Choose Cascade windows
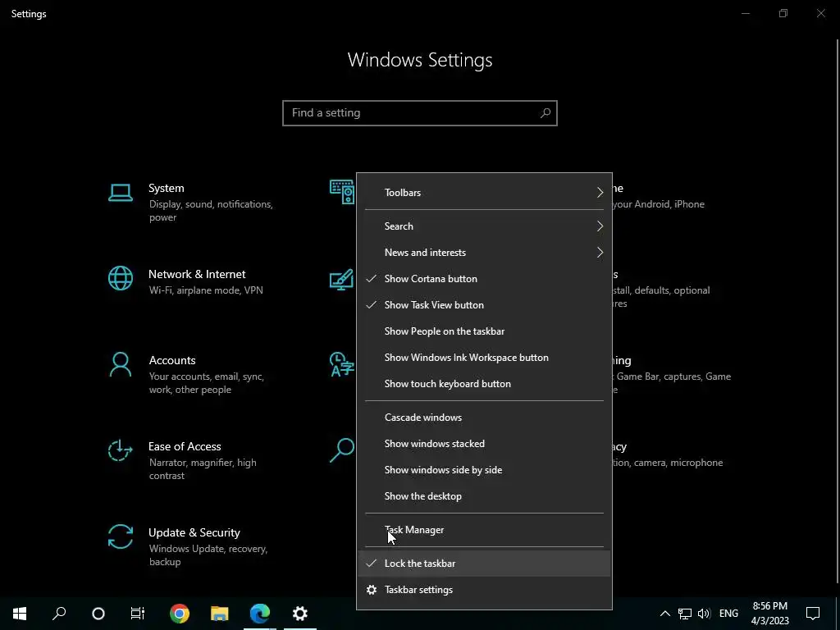 coord(484,418)
